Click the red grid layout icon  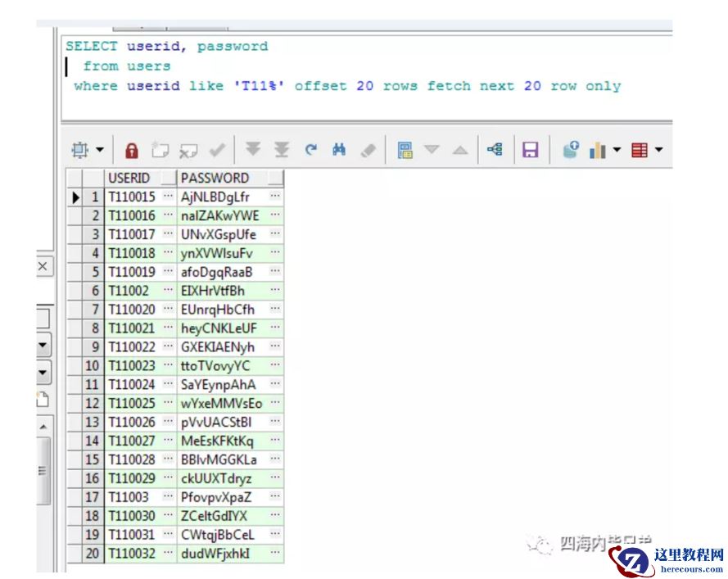(x=640, y=150)
